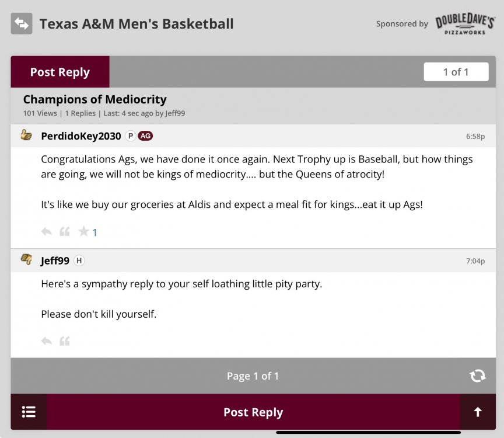Click the Texas A&M Men's Basketball title

pyautogui.click(x=136, y=24)
